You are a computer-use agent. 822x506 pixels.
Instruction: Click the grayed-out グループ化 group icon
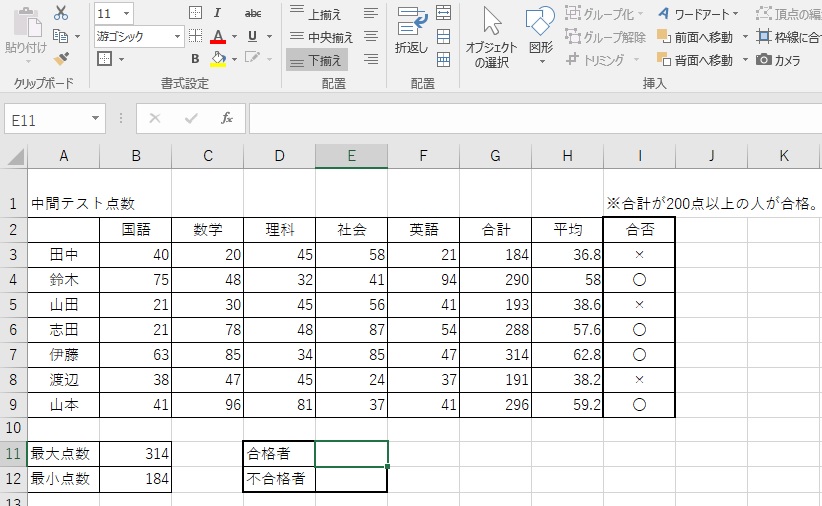pos(572,14)
